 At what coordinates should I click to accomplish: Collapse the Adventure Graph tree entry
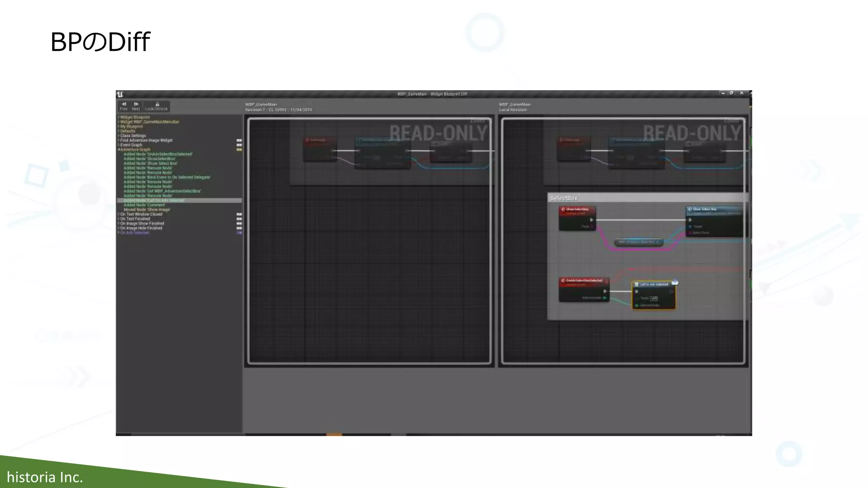[119, 150]
